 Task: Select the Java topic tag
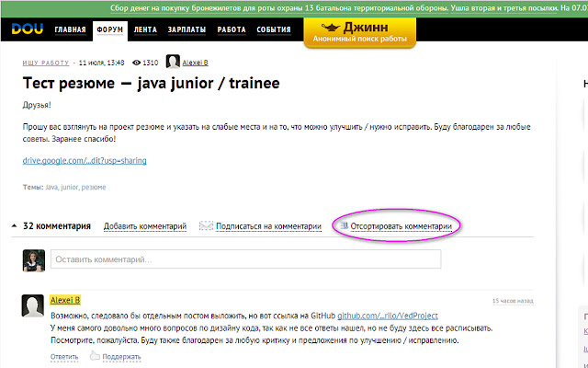(51, 187)
